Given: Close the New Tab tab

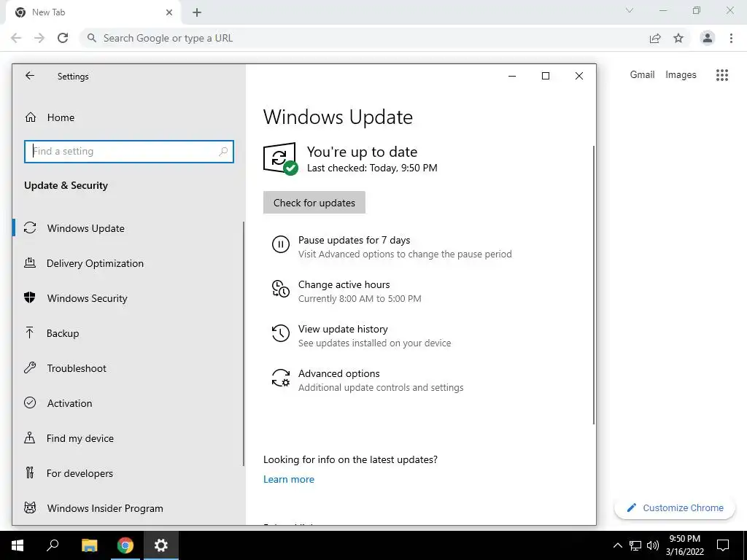Looking at the screenshot, I should [169, 12].
